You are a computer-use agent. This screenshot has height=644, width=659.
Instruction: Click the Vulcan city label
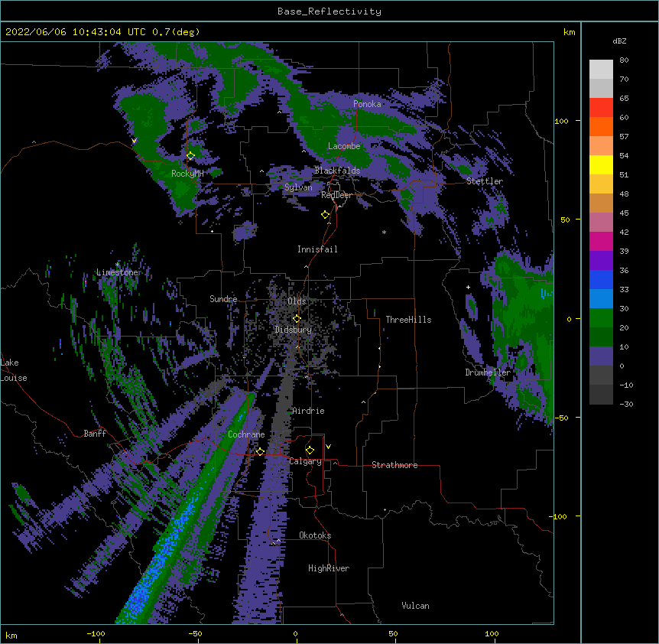415,606
